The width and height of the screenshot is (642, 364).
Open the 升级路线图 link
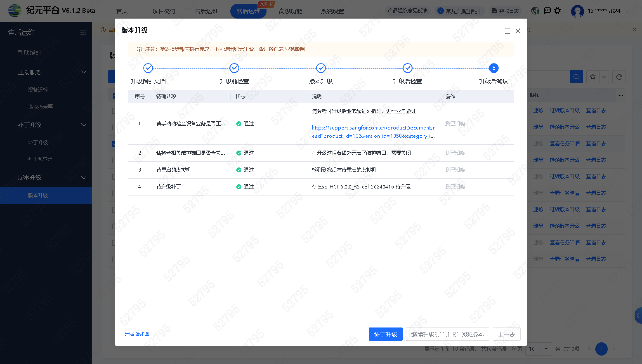(x=137, y=334)
